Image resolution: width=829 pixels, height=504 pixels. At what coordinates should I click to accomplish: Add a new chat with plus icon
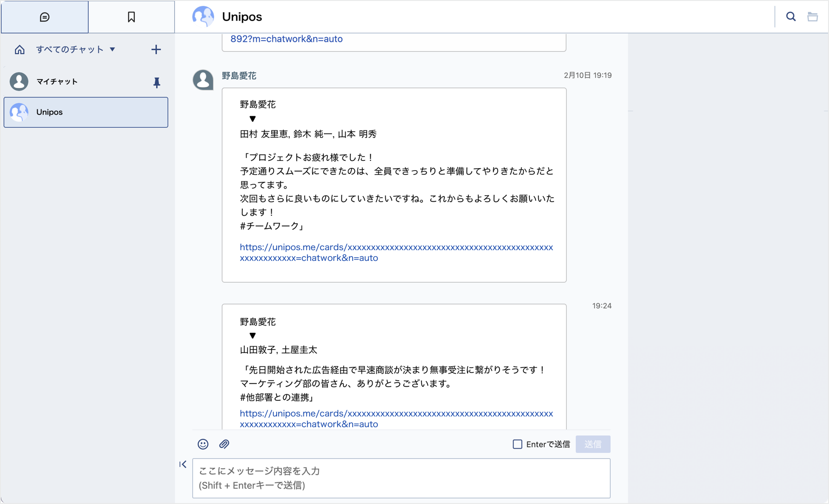156,49
